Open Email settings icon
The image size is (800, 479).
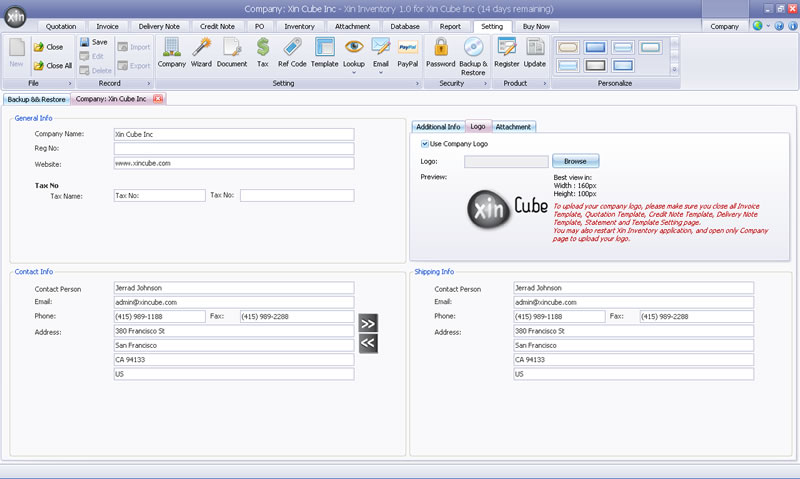(x=381, y=47)
